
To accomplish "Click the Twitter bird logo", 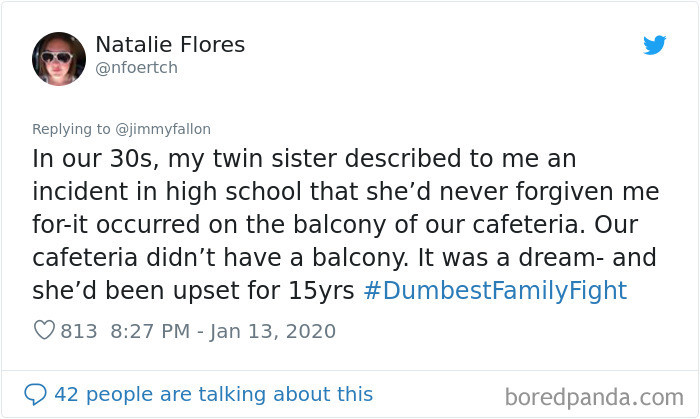I will (x=654, y=45).
